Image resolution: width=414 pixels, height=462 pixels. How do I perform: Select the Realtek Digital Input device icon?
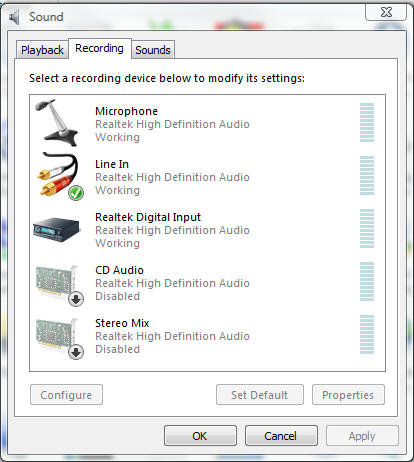coord(57,229)
